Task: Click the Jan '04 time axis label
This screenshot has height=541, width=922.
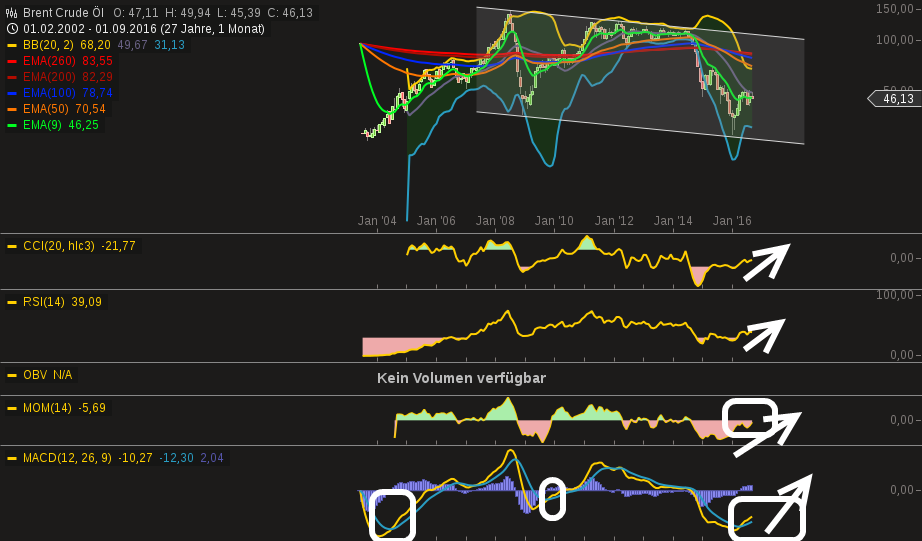Action: click(377, 221)
